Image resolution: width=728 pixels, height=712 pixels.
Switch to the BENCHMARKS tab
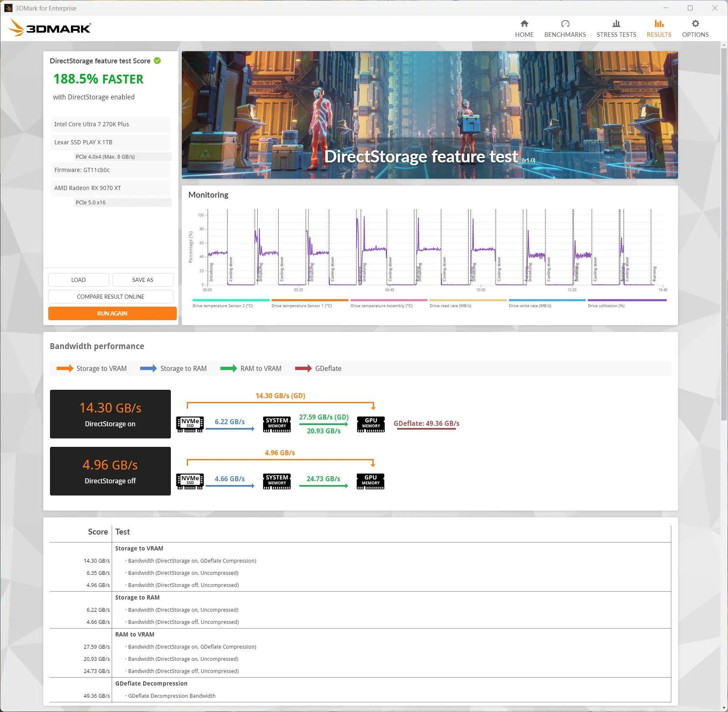[565, 35]
